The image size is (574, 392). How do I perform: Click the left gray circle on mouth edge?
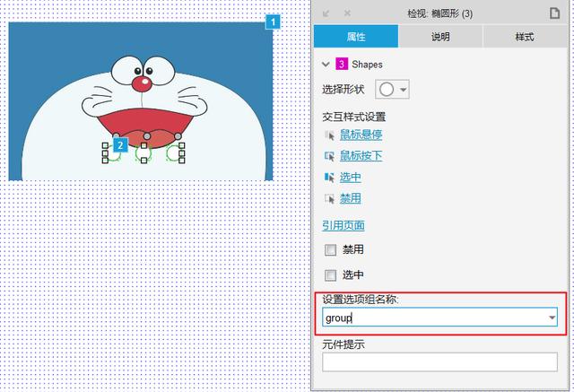click(116, 136)
